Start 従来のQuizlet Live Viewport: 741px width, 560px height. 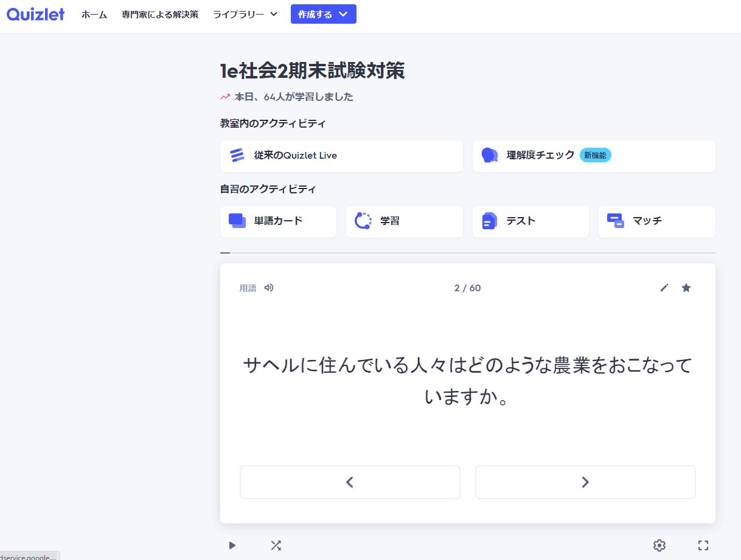pos(341,156)
